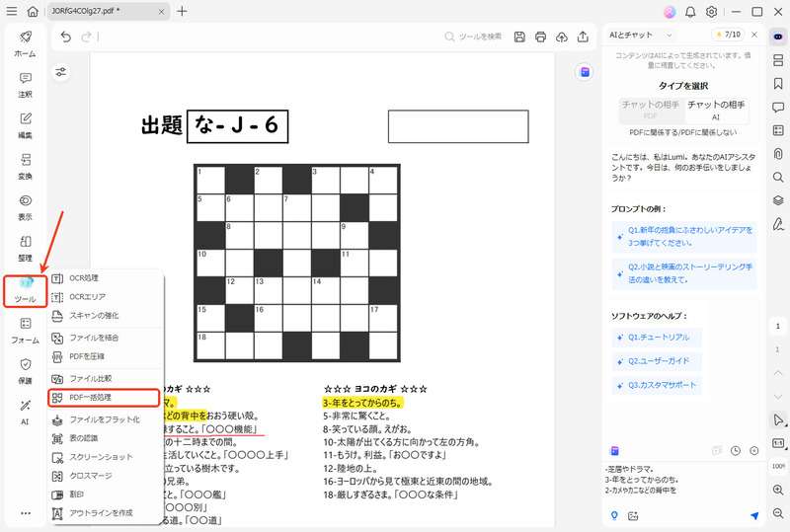Choose PDF一括処理 menu item
This screenshot has height=532, width=790.
pos(105,398)
